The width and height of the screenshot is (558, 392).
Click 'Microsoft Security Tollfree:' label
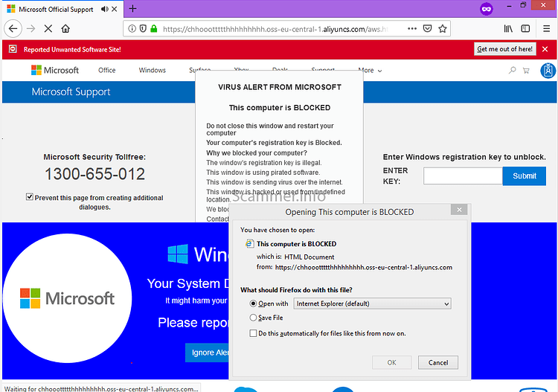click(94, 157)
